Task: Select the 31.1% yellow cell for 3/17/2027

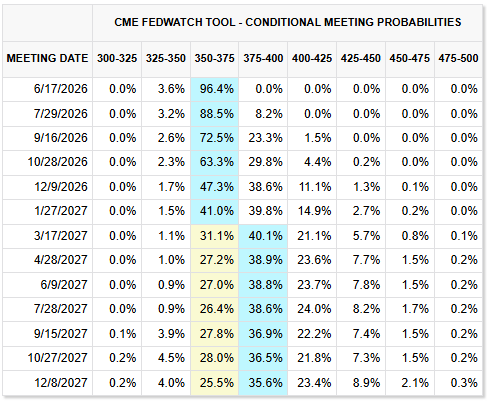Action: coord(215,236)
